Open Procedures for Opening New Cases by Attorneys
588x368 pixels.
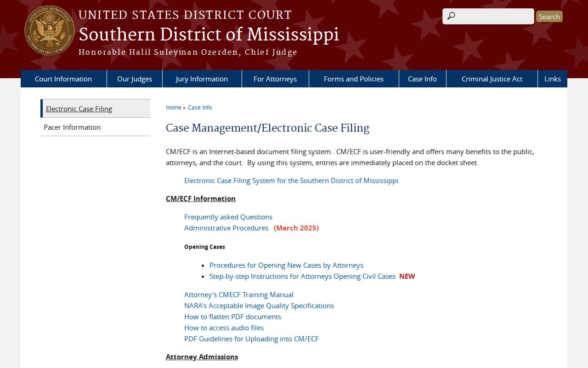[286, 265]
